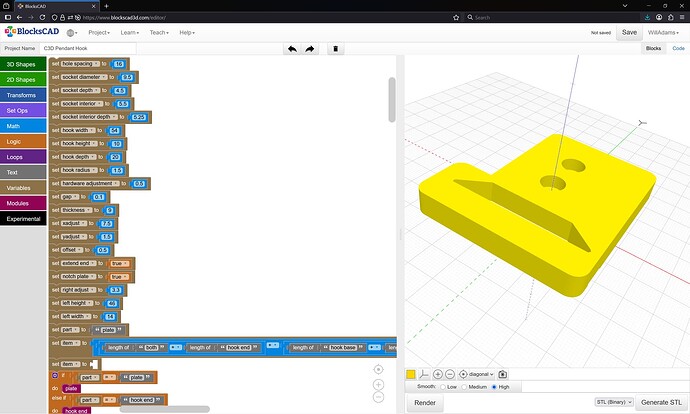Viewport: 690px width, 414px height.
Task: Open the STL (Binary) format dropdown
Action: tap(614, 403)
